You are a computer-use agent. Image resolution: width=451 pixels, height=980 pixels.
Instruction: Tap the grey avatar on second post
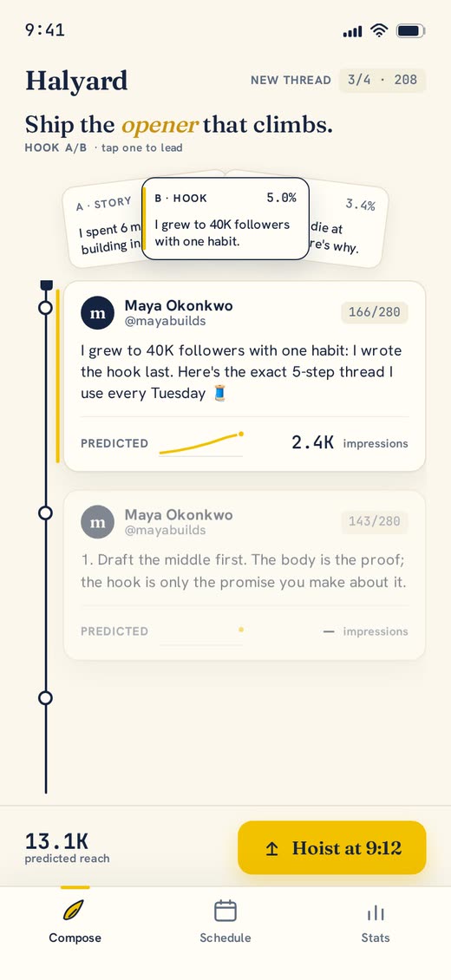coord(97,522)
